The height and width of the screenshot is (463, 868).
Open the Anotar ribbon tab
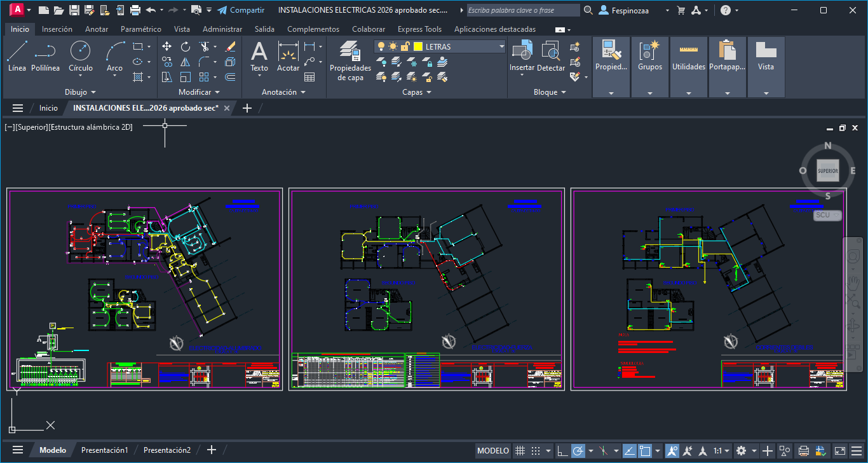(97, 29)
